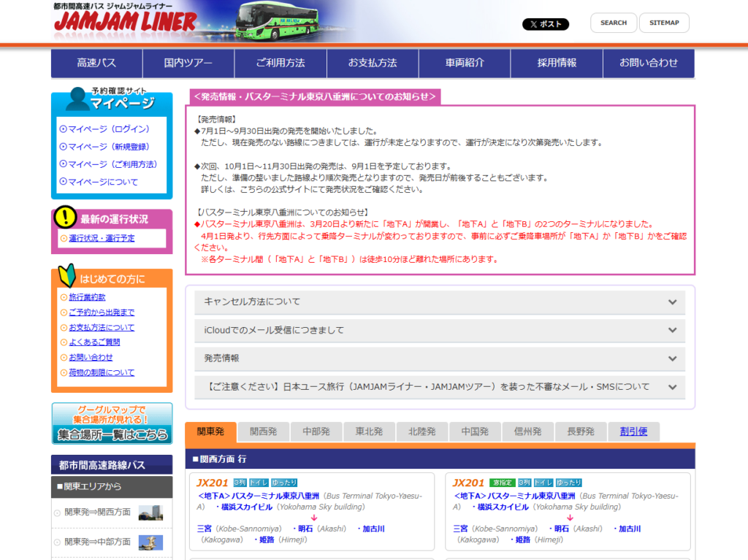Open 姫路 destination in right JX201 card
Screen dimensions: 748x560
tap(523, 540)
